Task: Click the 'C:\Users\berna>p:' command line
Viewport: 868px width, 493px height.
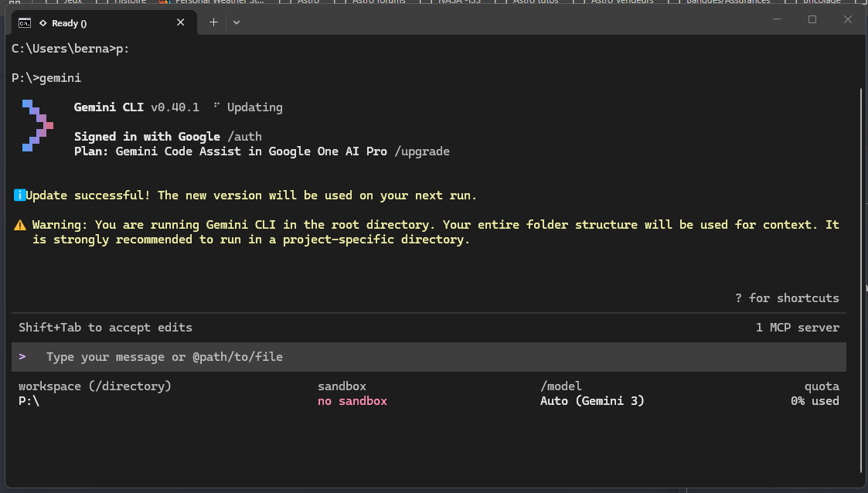Action: 70,49
